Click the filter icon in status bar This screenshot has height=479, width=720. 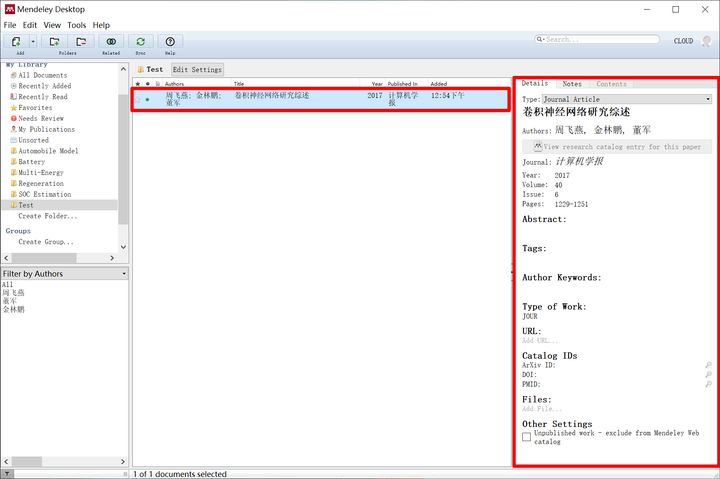[x=7, y=473]
